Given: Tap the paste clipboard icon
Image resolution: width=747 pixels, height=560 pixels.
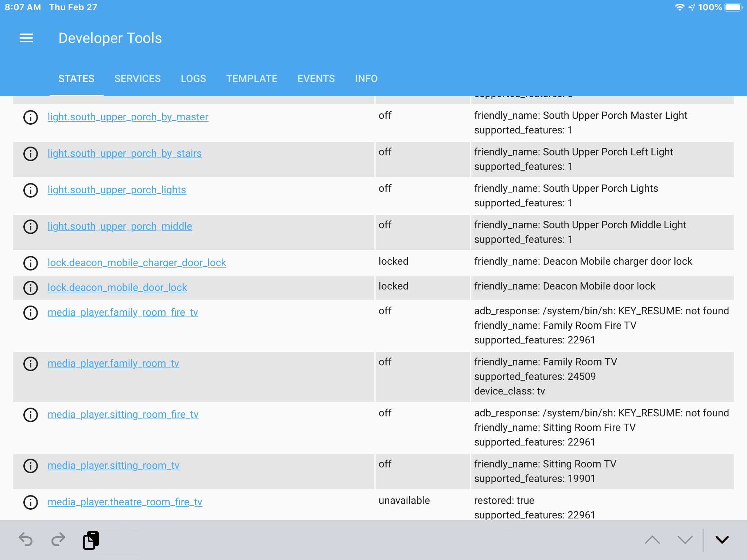Looking at the screenshot, I should [x=91, y=540].
